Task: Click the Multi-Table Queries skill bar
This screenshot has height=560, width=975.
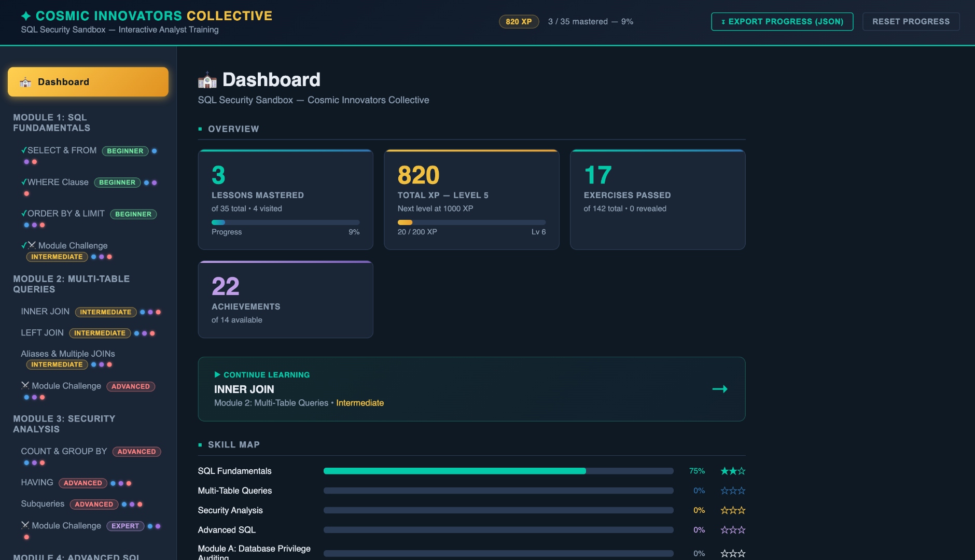Action: pos(498,491)
